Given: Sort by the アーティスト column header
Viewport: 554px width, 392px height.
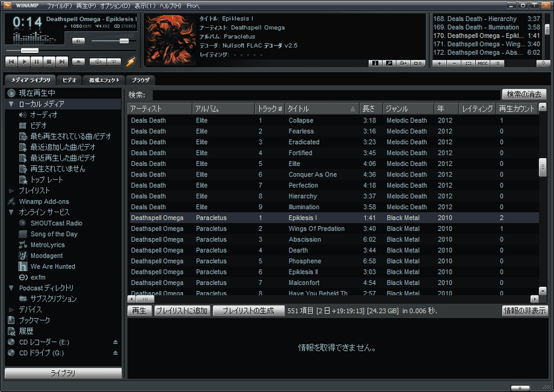Looking at the screenshot, I should 160,109.
